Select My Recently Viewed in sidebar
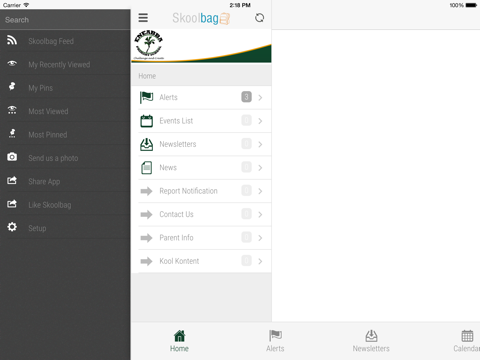Screen dimensions: 480x360 (x=65, y=64)
